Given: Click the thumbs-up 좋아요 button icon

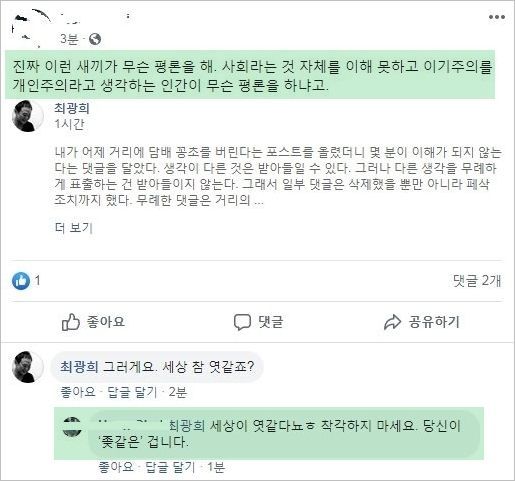Looking at the screenshot, I should [71, 322].
